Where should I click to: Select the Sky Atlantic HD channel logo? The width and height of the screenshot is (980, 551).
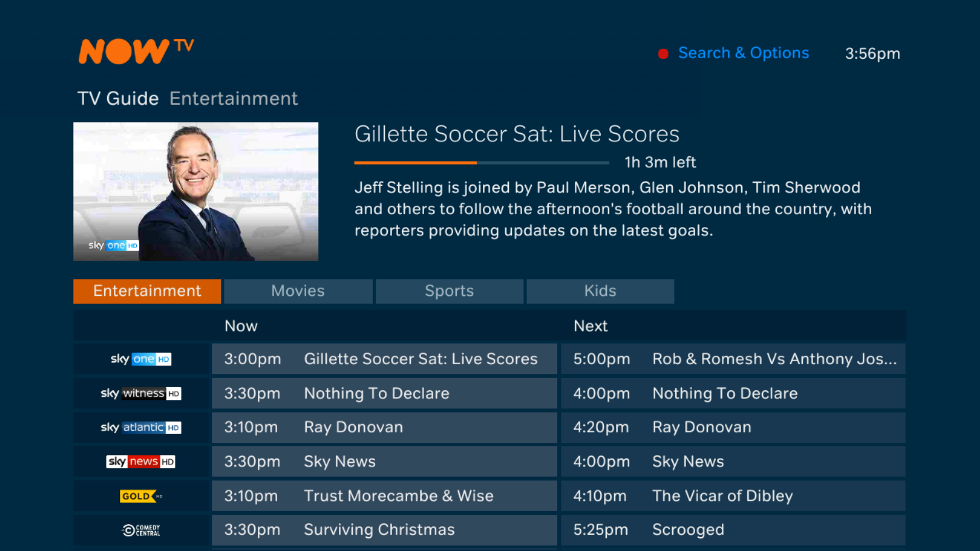click(x=141, y=428)
